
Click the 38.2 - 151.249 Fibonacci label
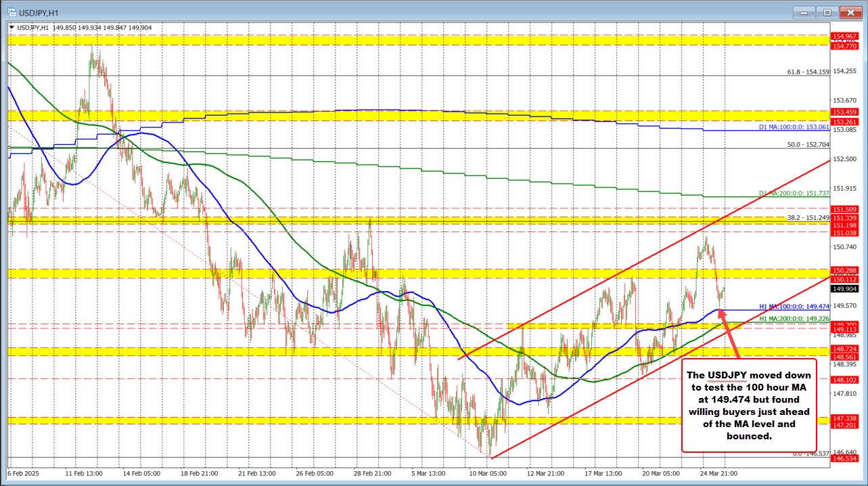point(808,217)
